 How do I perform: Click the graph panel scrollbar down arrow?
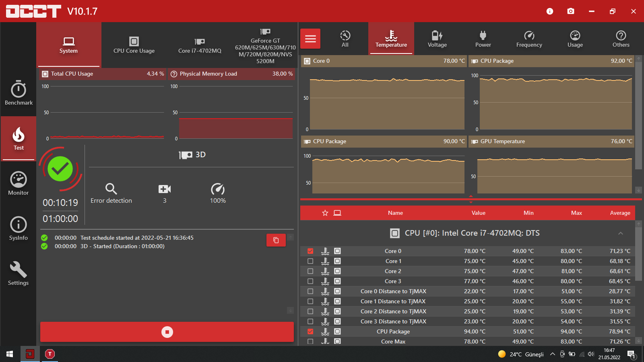pos(639,190)
